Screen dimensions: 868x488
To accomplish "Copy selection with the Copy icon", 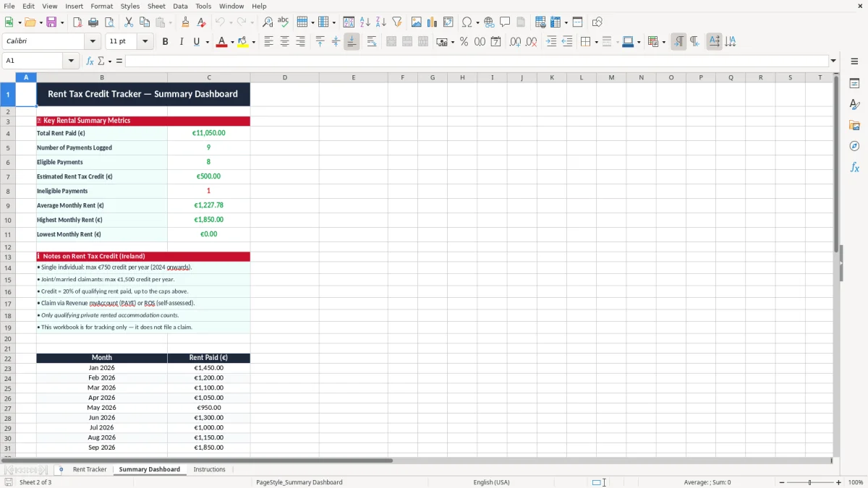I will (x=145, y=22).
